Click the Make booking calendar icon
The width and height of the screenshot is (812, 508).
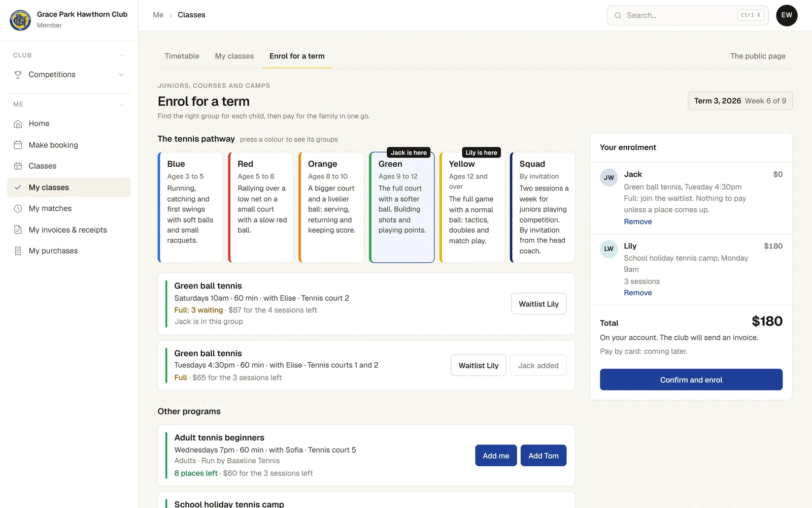tap(18, 145)
